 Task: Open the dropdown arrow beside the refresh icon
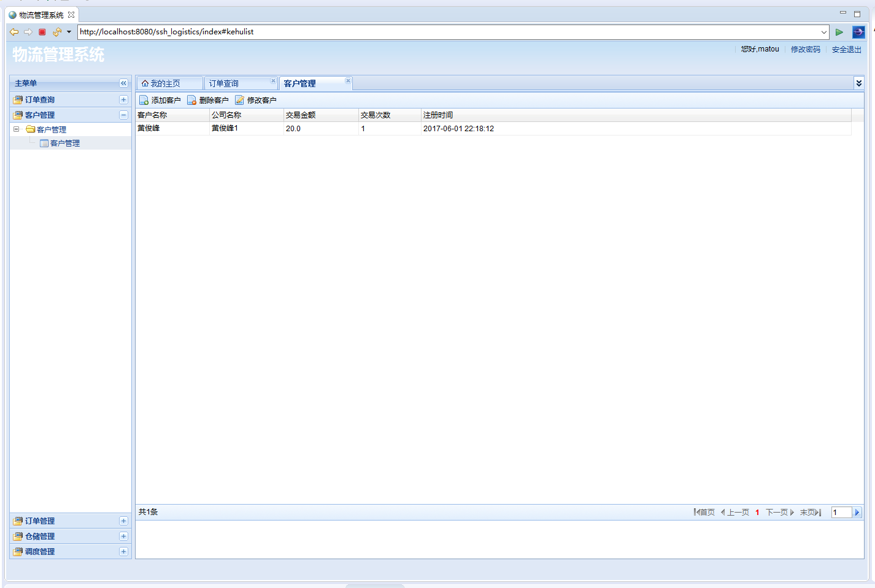(69, 32)
